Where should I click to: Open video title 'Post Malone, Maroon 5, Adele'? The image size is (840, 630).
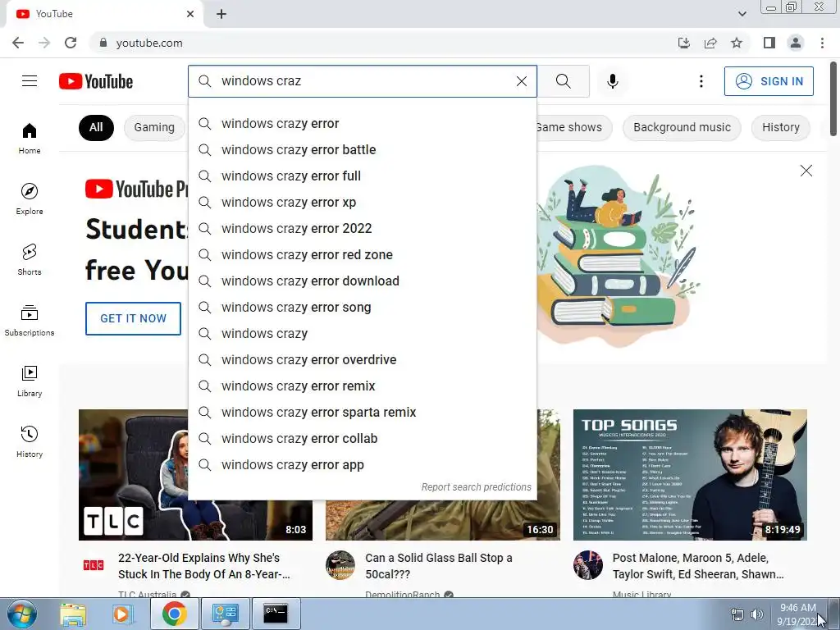[x=698, y=566]
